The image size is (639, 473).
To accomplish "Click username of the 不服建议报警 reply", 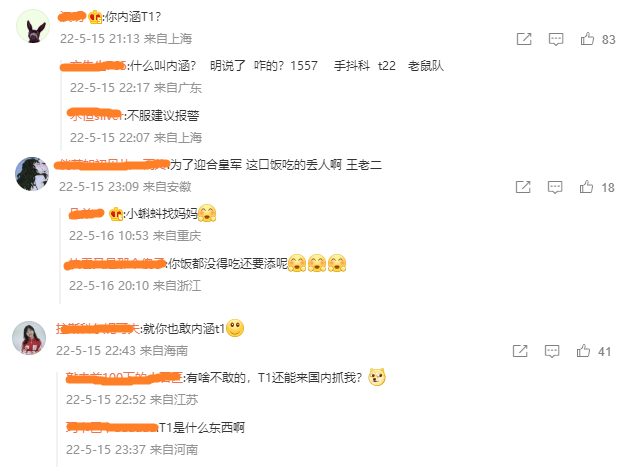I will tap(95, 115).
